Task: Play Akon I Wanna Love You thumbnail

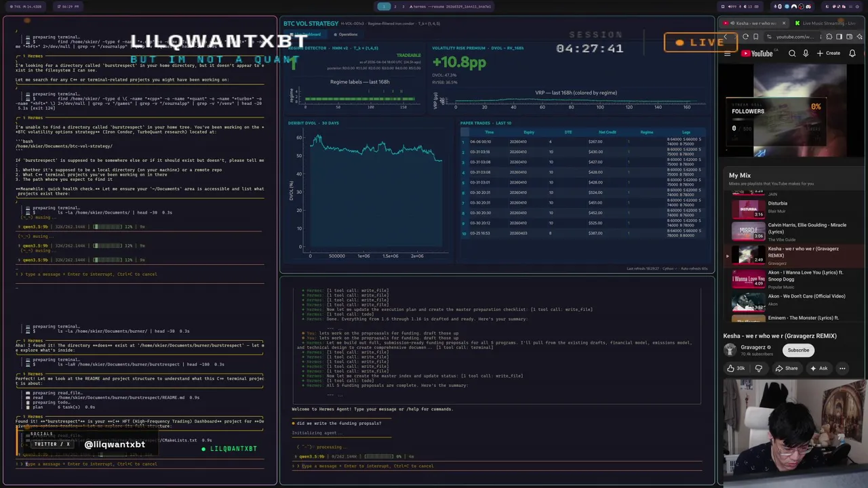Action: tap(749, 279)
